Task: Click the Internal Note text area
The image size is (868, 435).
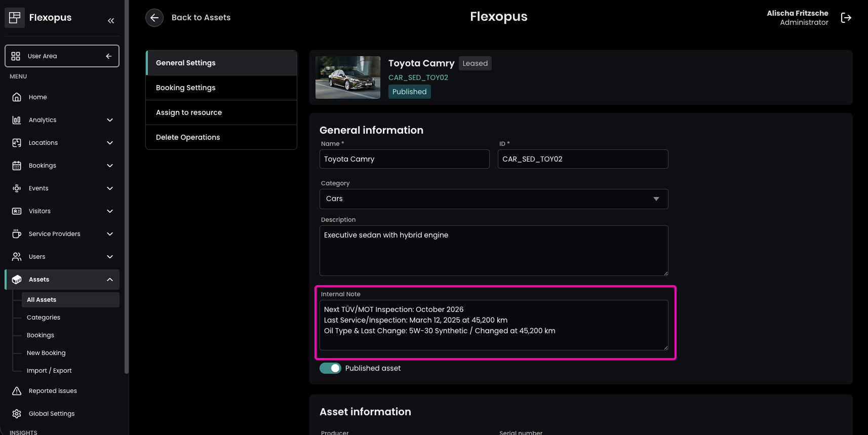Action: [493, 325]
